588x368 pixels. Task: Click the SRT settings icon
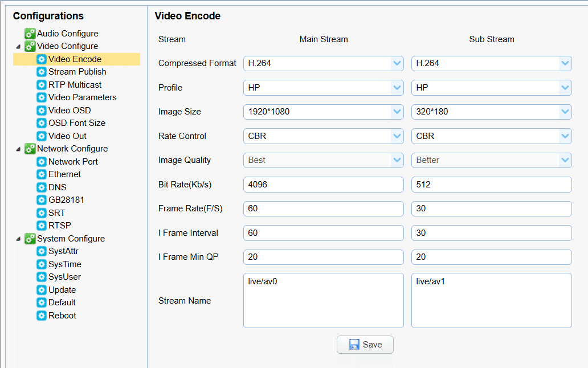(42, 213)
